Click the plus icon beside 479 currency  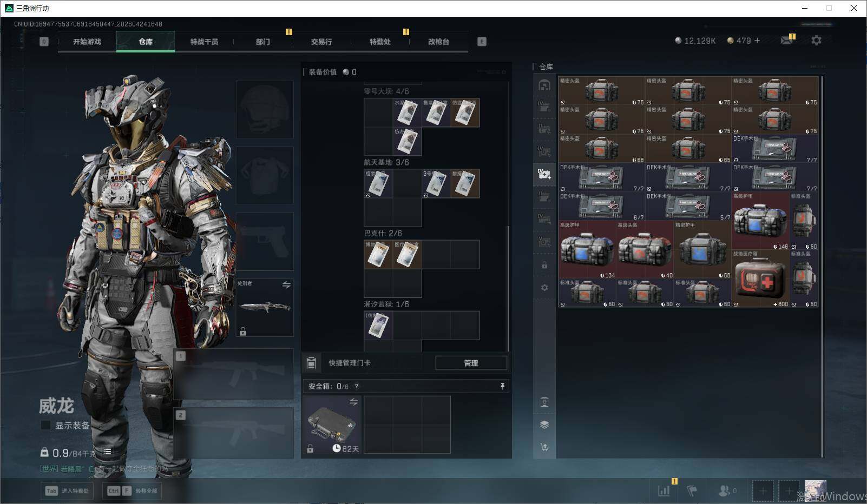point(757,41)
